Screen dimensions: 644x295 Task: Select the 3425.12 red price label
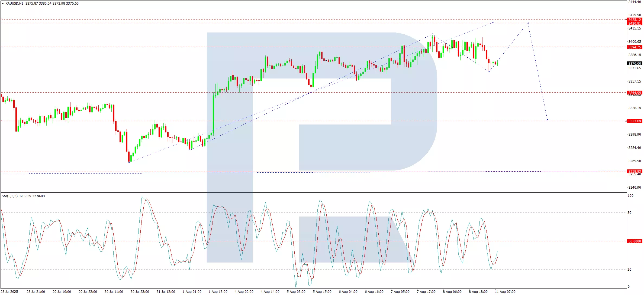[635, 20]
